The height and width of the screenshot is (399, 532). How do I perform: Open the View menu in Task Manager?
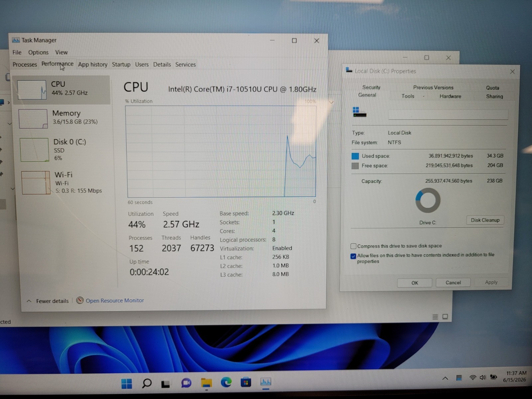pos(61,52)
